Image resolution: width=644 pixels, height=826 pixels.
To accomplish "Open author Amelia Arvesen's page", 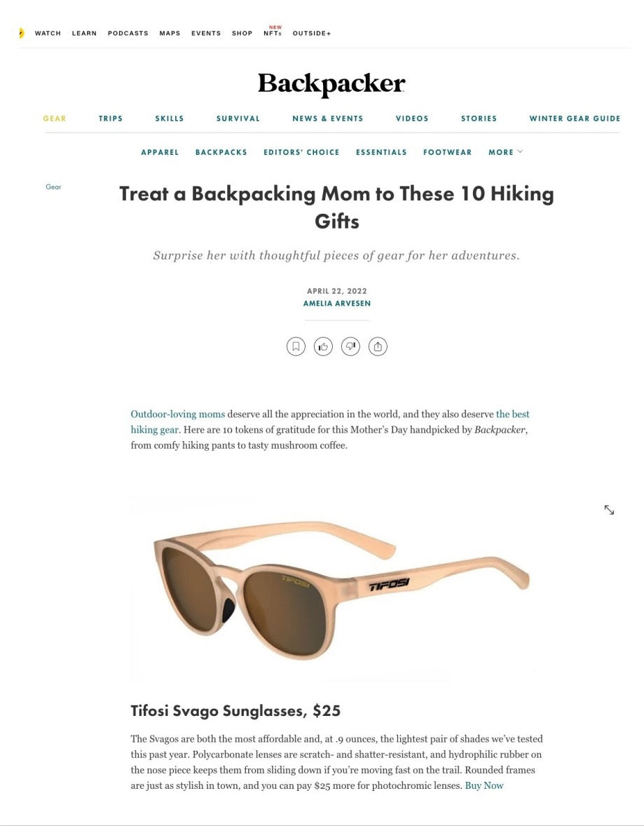I will 337,304.
